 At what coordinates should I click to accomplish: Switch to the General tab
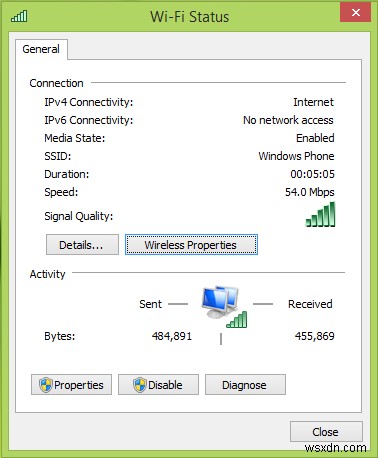pyautogui.click(x=41, y=49)
